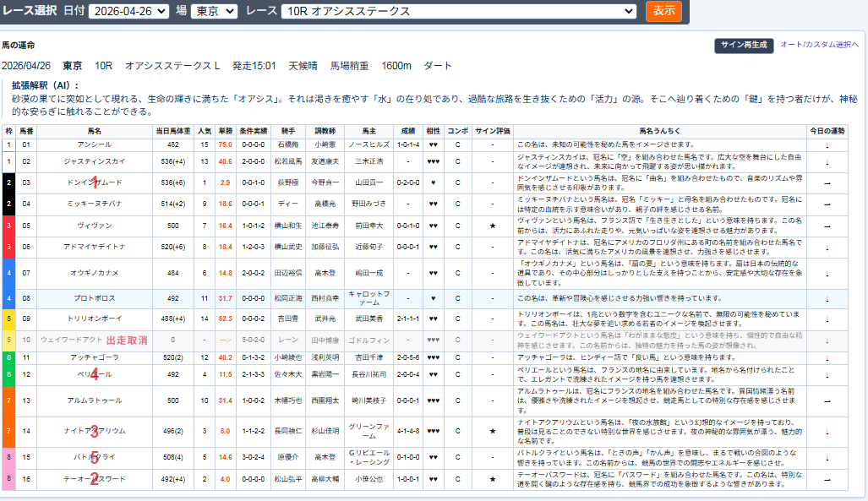The image size is (868, 501).
Task: Click the blue frame cell of horse 07
Action: coord(8,274)
